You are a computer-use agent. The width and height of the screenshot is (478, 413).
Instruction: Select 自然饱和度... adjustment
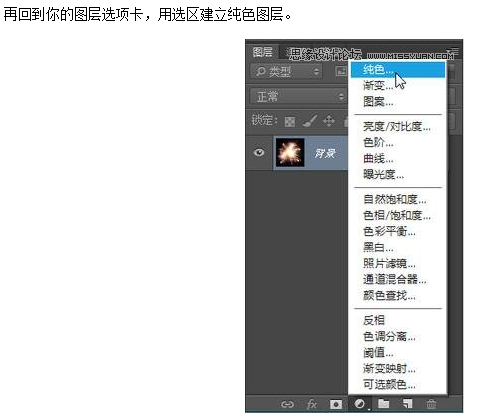tap(398, 199)
